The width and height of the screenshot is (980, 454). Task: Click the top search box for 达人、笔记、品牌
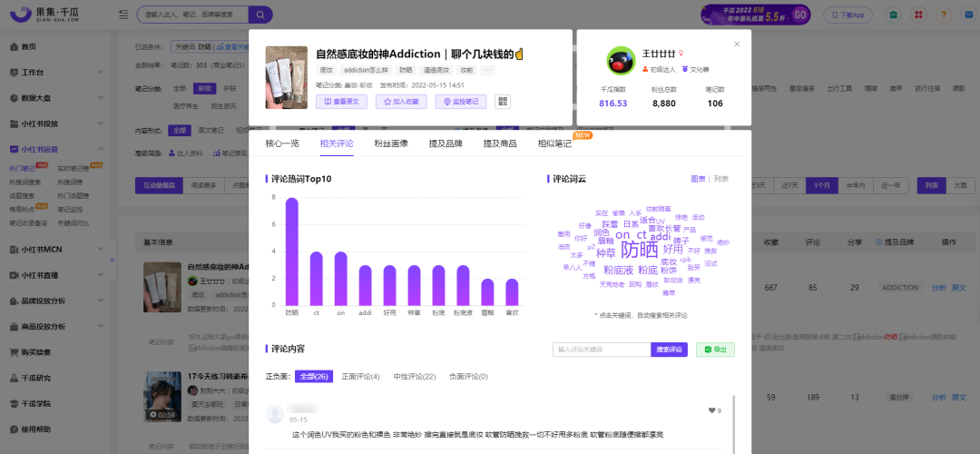coord(192,14)
